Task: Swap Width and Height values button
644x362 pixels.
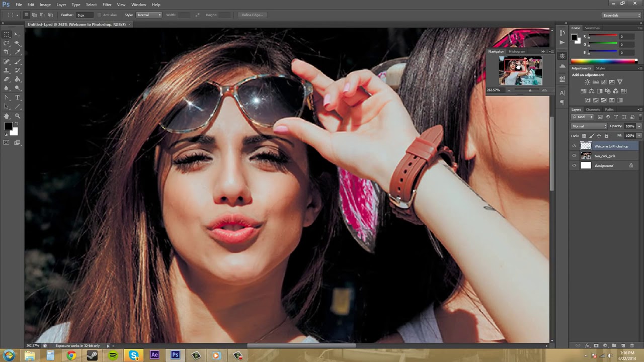Action: (197, 15)
